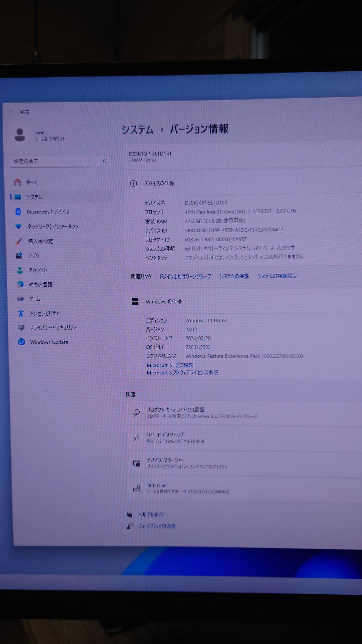This screenshot has width=362, height=644.
Task: Click the magnifier in the 設定の検索 box
Action: click(105, 161)
